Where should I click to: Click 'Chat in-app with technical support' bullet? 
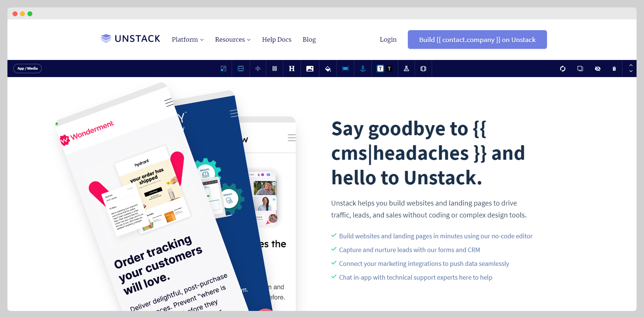coord(416,277)
